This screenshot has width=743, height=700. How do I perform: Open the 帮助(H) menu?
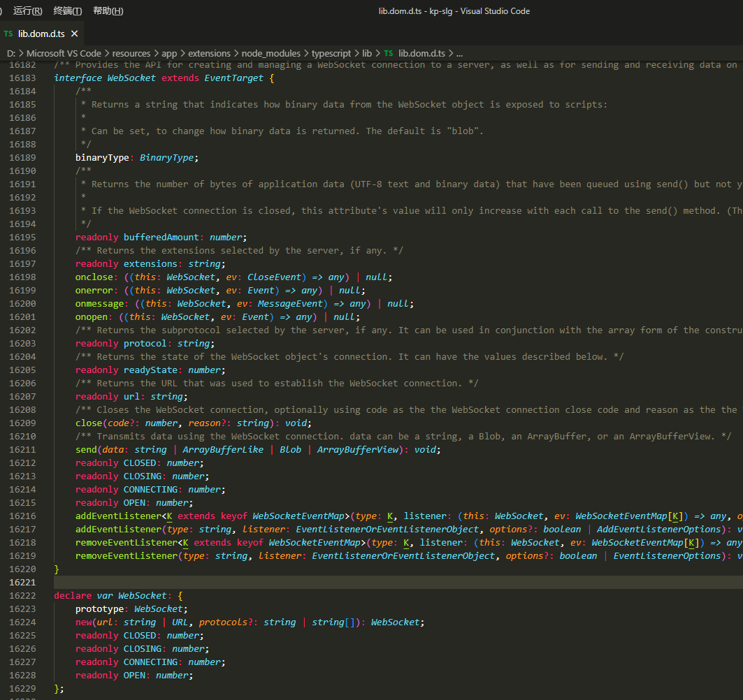click(x=108, y=11)
